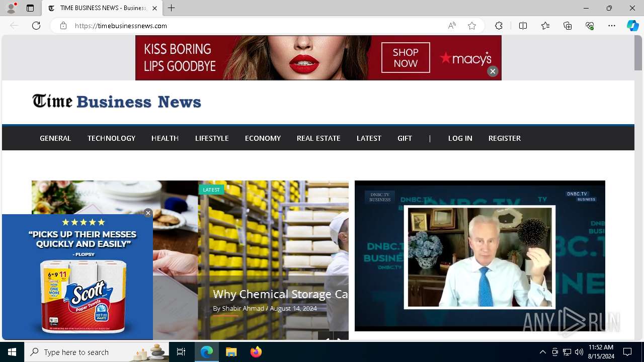
Task: Activate Read aloud icon
Action: click(452, 26)
